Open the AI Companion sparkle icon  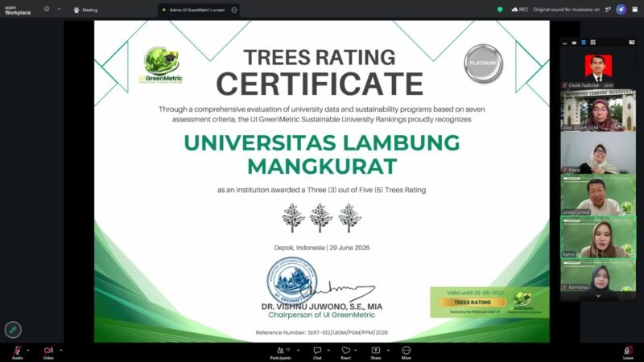coord(621,10)
